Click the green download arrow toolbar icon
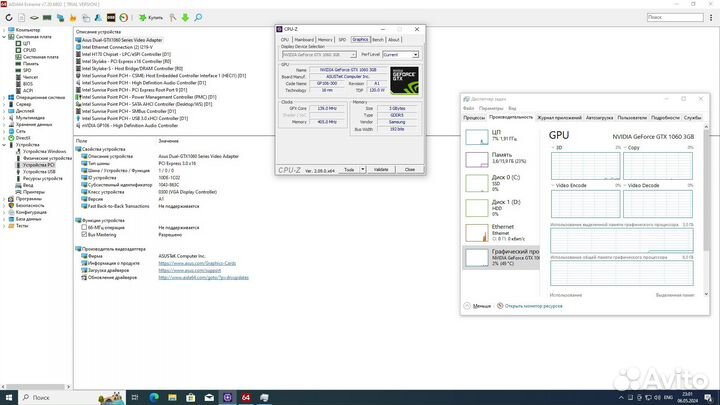The width and height of the screenshot is (720, 405). pyautogui.click(x=185, y=17)
